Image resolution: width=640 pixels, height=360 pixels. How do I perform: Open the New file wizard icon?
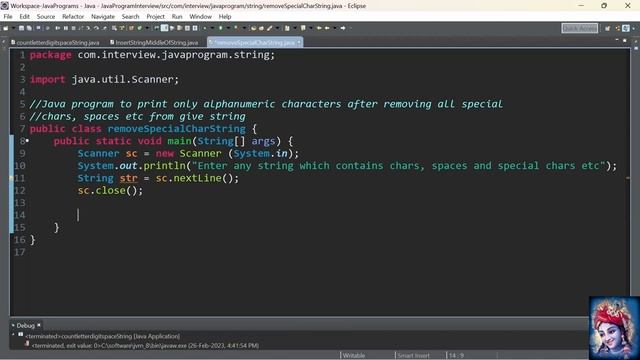(6, 28)
